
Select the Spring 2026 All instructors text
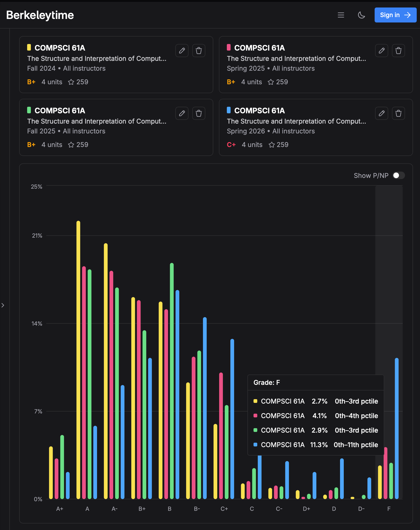[293, 131]
